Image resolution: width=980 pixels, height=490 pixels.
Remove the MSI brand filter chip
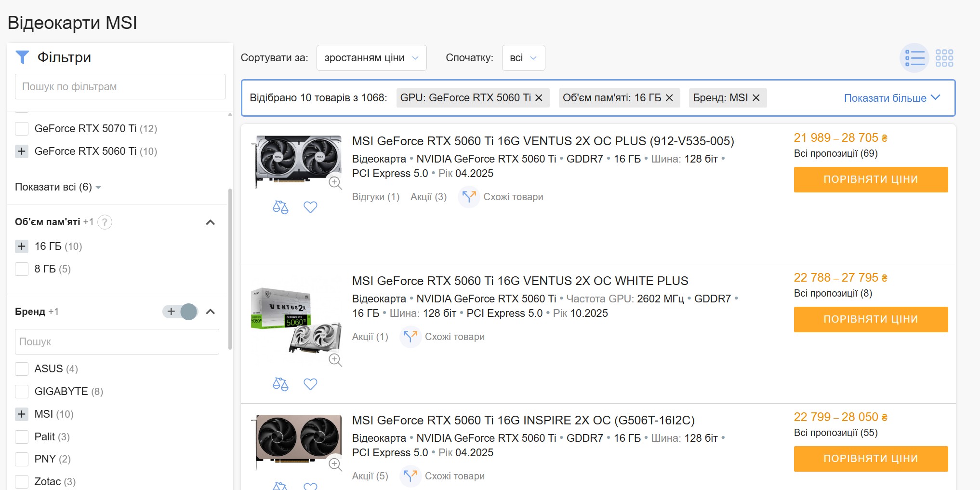click(x=756, y=98)
